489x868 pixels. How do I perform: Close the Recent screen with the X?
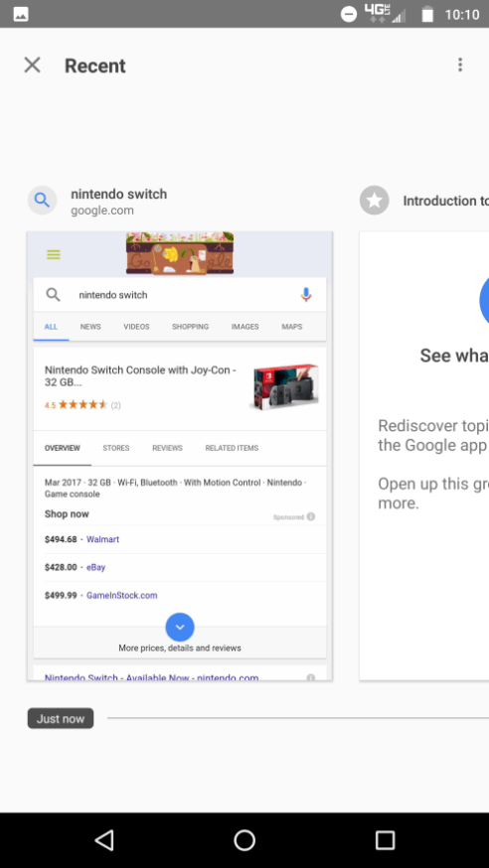[x=32, y=66]
